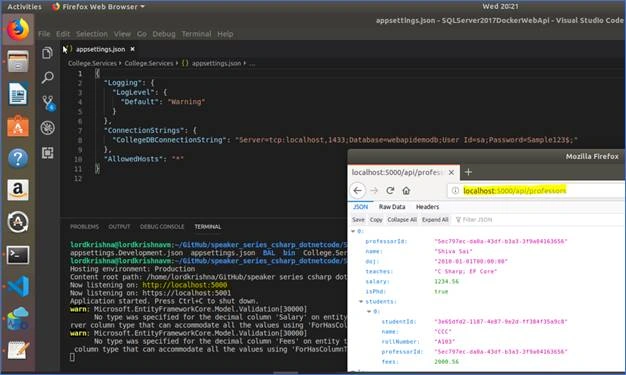This screenshot has width=626, height=375.
Task: Launch LibreOffice Writer from the dock
Action: pos(18,94)
